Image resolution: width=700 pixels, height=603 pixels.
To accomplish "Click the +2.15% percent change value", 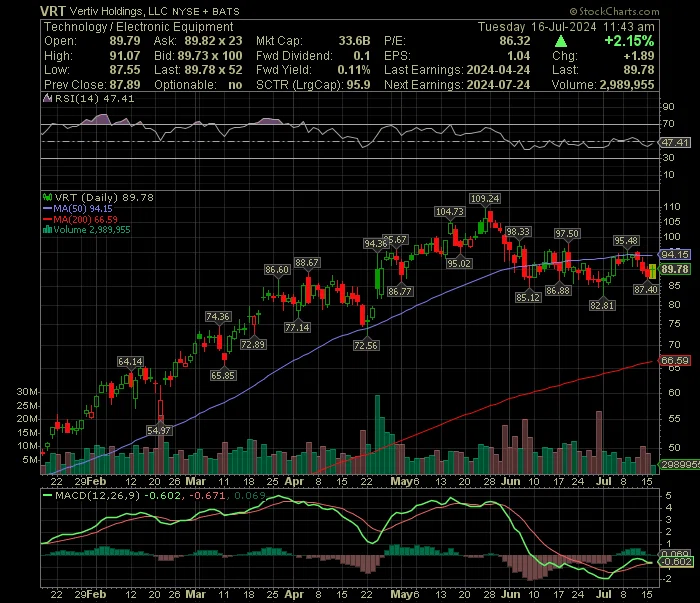I will [x=629, y=41].
